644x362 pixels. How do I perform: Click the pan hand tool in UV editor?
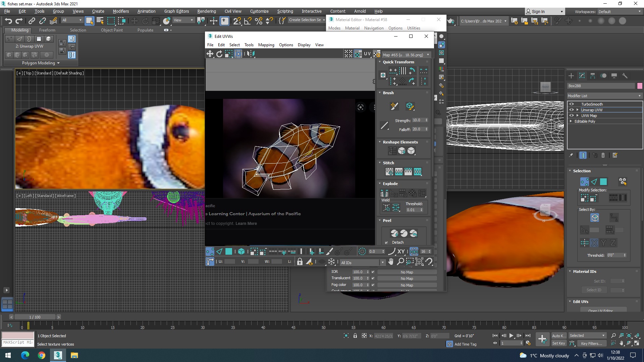(x=391, y=262)
